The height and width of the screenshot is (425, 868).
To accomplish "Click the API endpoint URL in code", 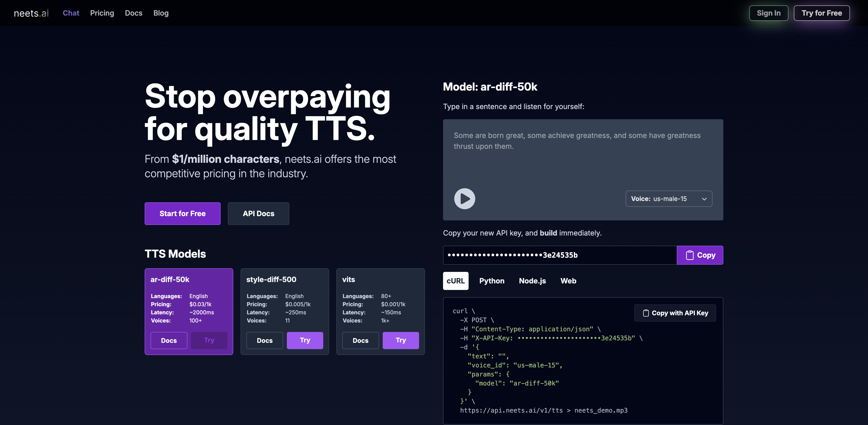I will [x=511, y=411].
